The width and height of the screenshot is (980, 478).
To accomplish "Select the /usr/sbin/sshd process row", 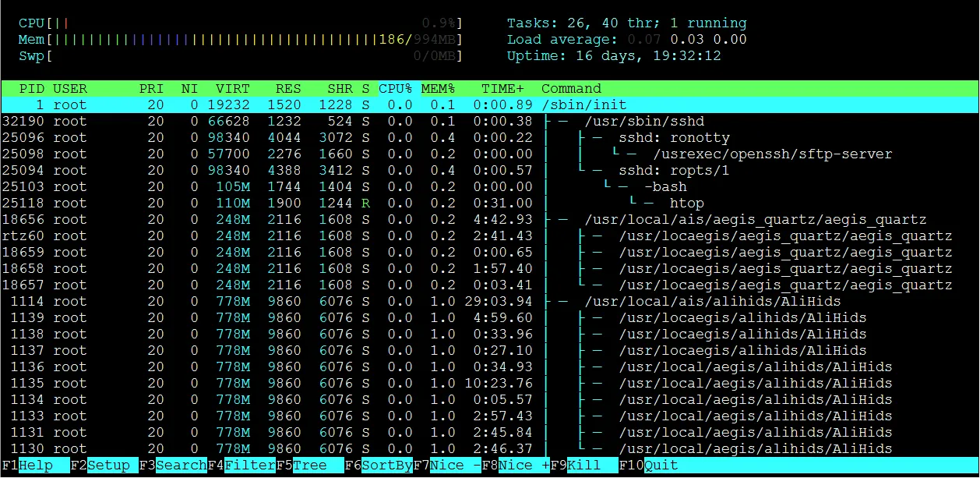I will point(312,121).
